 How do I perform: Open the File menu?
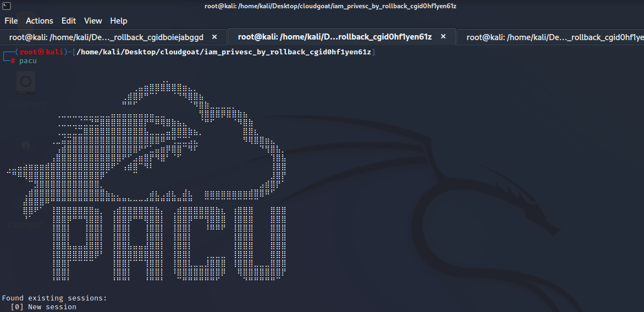click(11, 20)
